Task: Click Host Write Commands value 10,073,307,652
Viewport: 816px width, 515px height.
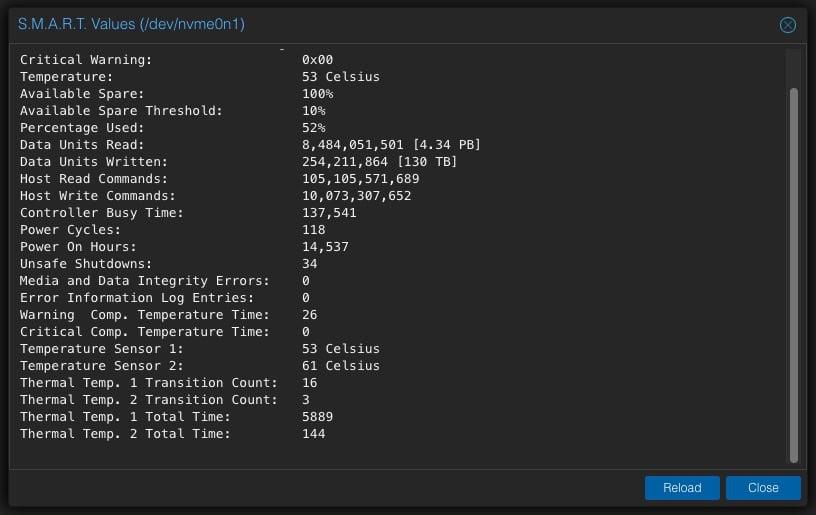Action: (x=356, y=196)
